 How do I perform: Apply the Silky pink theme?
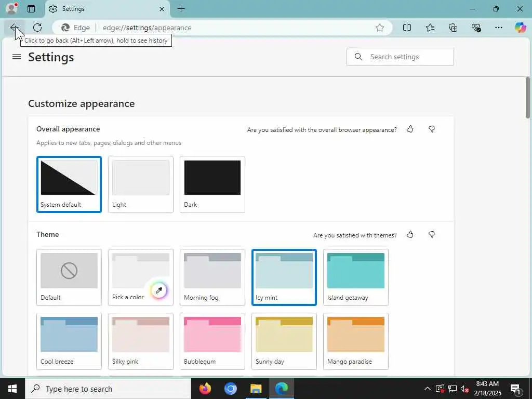[140, 341]
